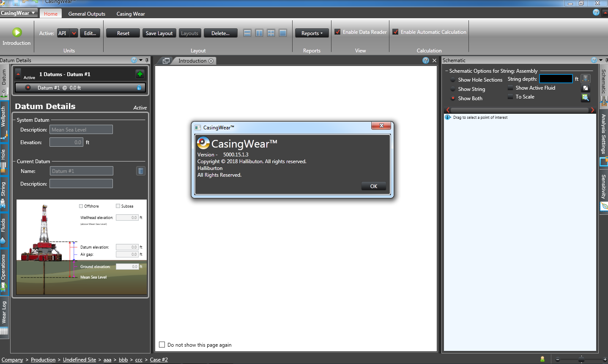Open CasingWear application menu dropdown
This screenshot has width=608, height=364.
(19, 13)
